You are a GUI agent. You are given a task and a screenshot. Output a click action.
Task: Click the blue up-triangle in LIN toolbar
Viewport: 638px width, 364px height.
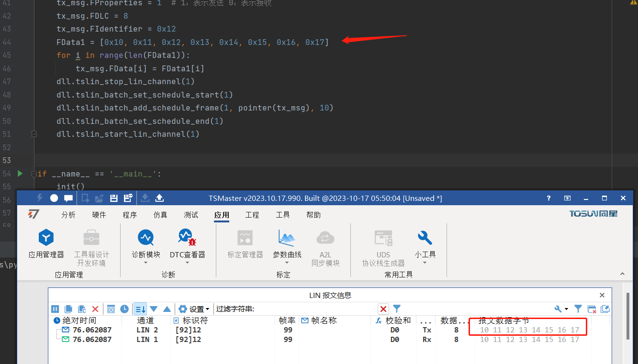point(167,309)
